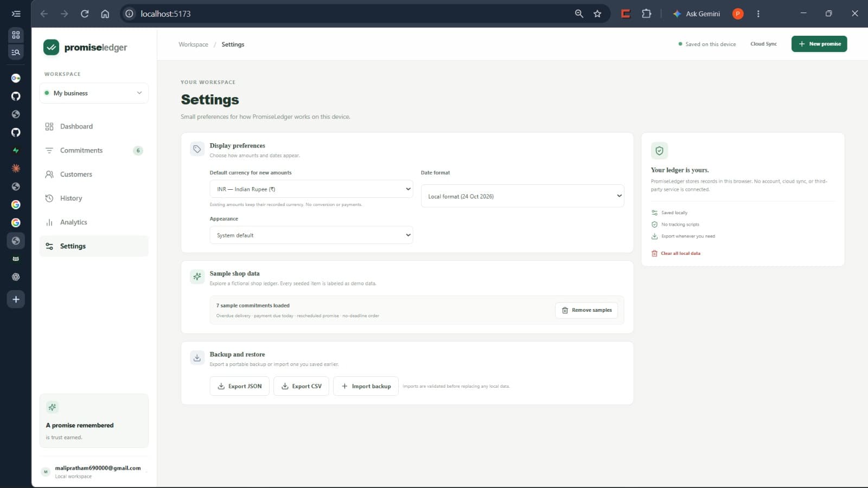Expand the My business workspace selector
The width and height of the screenshot is (868, 488).
point(94,93)
